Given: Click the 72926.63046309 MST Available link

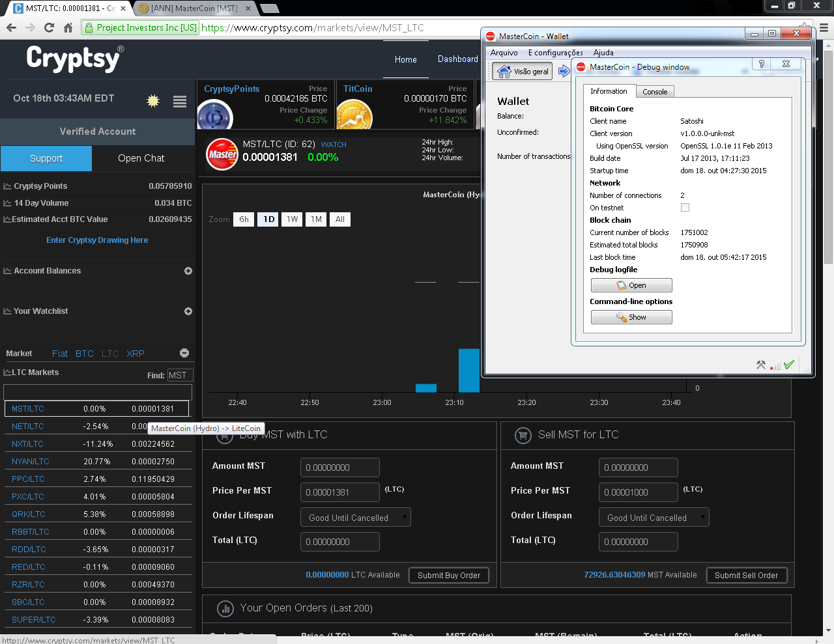Looking at the screenshot, I should 640,575.
